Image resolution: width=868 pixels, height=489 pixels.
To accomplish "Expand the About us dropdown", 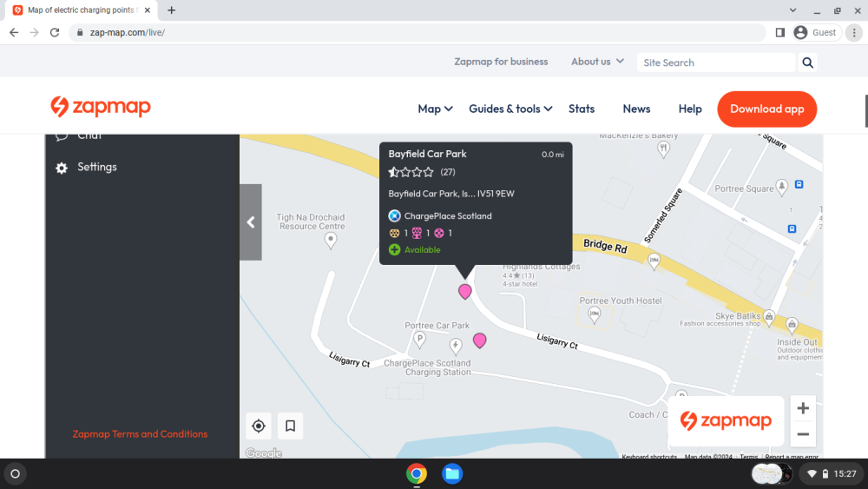I will 597,62.
